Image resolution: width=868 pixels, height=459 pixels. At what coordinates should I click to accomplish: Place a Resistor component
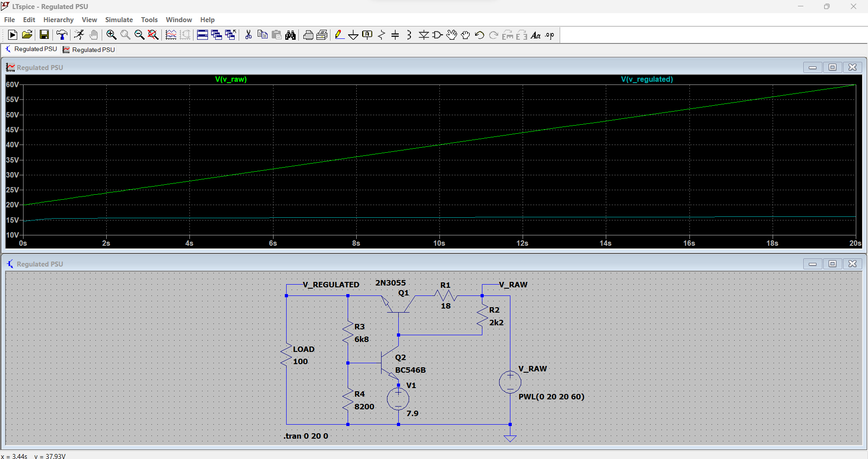click(x=382, y=35)
